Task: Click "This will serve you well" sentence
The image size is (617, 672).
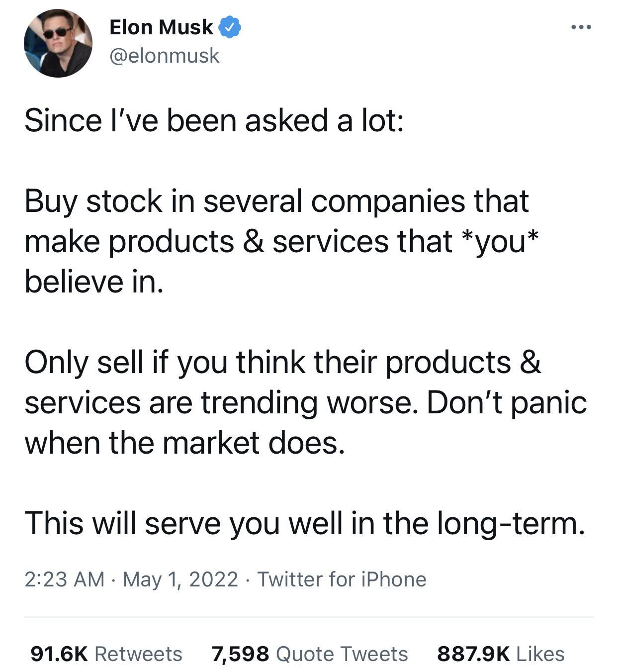Action: click(x=305, y=523)
